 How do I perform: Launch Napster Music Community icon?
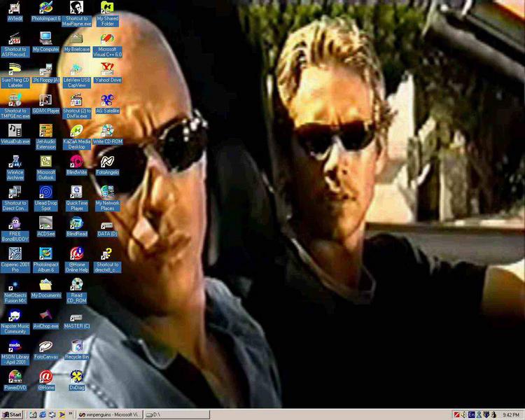(15, 322)
